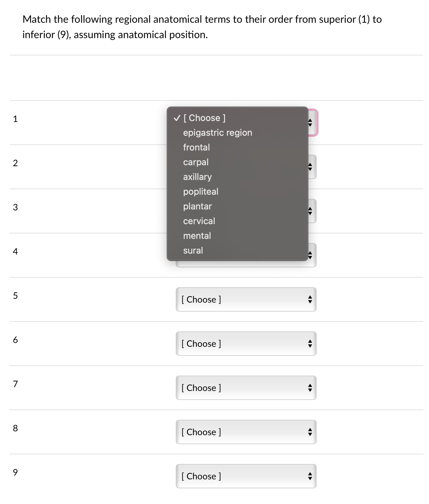Open the dropdown for row 5
This screenshot has height=504, width=429.
(246, 299)
